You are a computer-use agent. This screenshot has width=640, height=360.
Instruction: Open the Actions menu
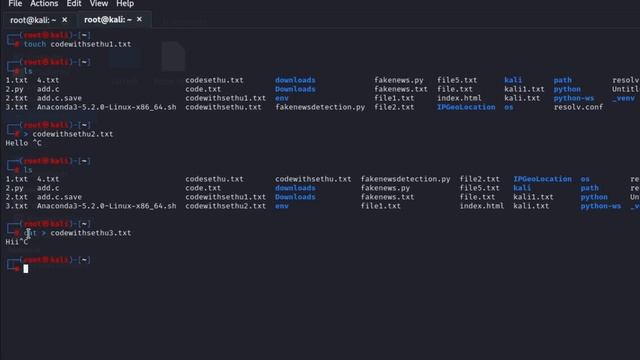(44, 4)
